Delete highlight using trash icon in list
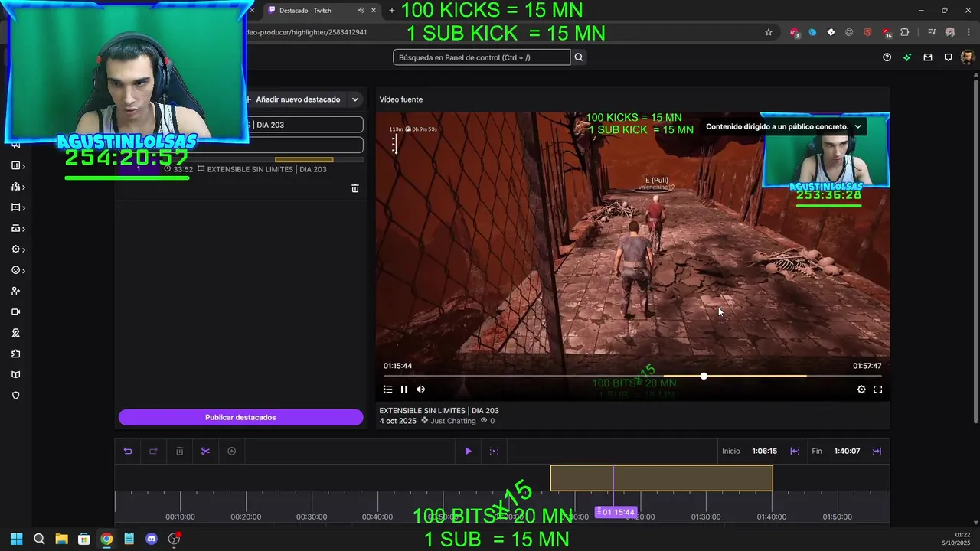 pyautogui.click(x=355, y=188)
